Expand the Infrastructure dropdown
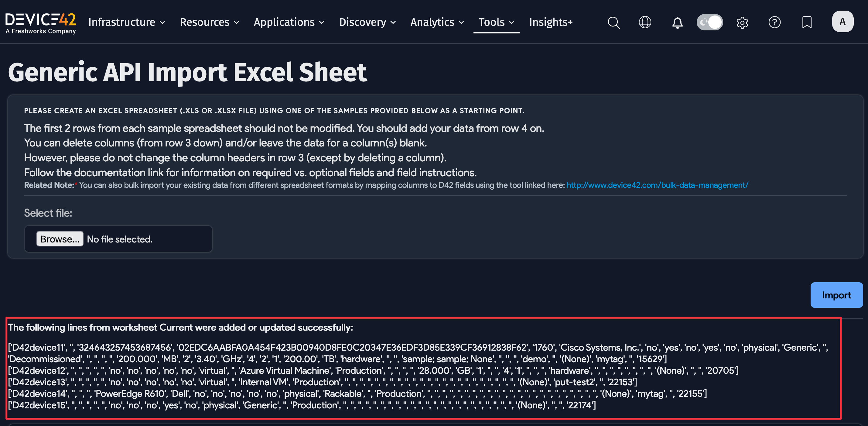Screen dimensions: 868x426 (126, 22)
